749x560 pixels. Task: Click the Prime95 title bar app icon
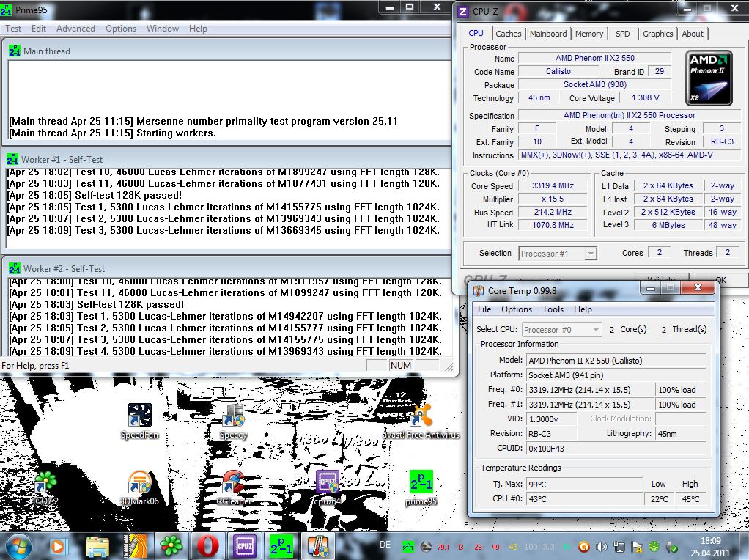point(6,10)
